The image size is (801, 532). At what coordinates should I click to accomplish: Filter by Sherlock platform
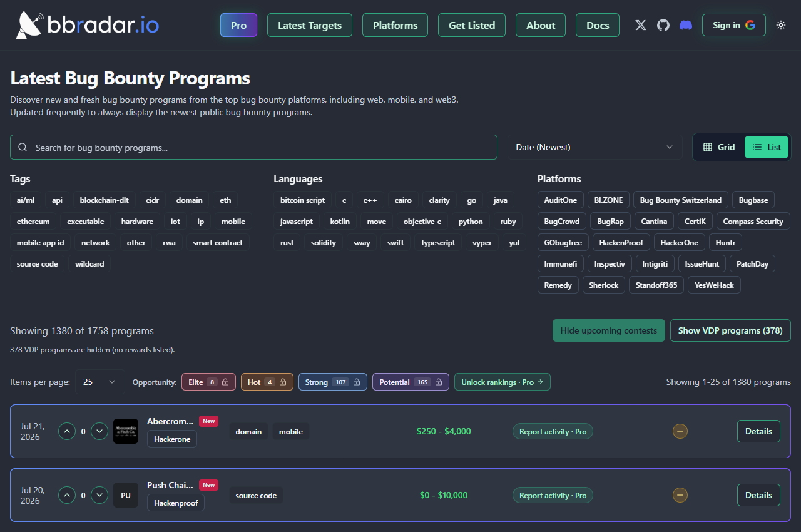pyautogui.click(x=604, y=285)
